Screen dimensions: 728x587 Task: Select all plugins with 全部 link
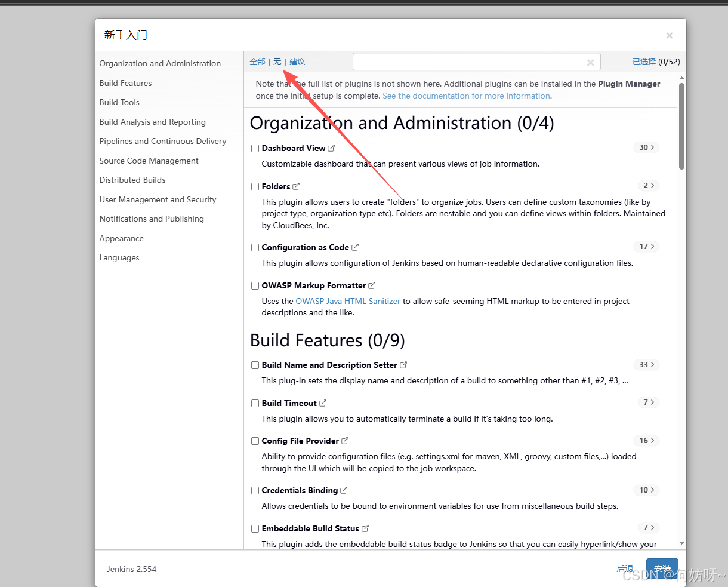point(258,62)
